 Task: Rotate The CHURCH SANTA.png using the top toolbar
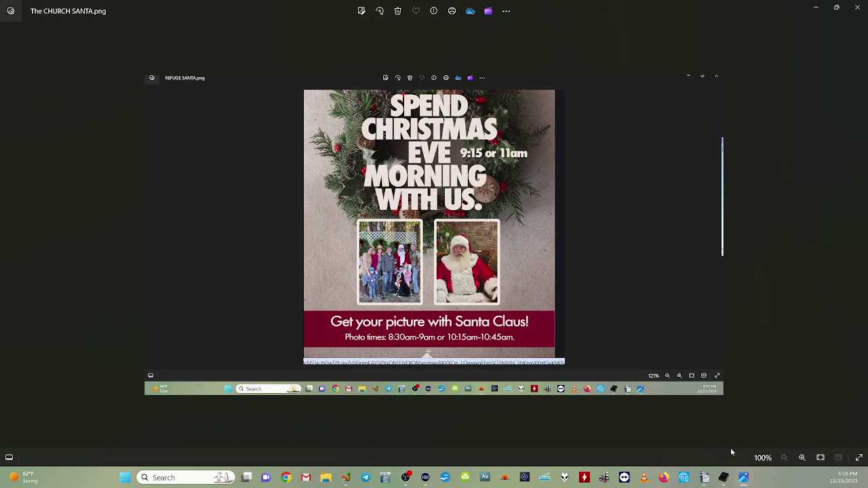coord(380,11)
